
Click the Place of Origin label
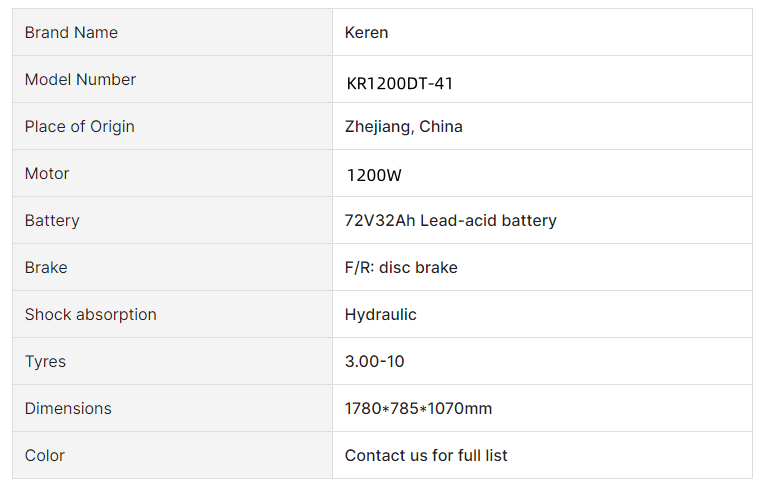[x=80, y=126]
